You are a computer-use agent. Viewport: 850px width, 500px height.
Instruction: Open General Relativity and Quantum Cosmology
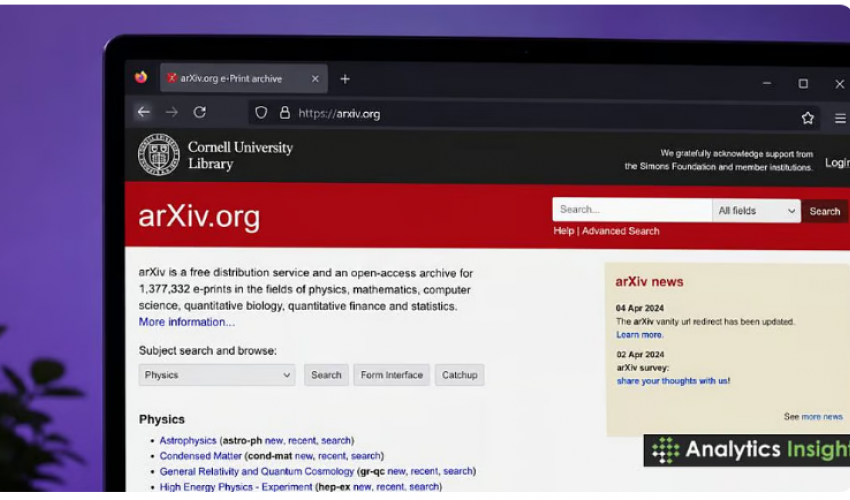[256, 471]
